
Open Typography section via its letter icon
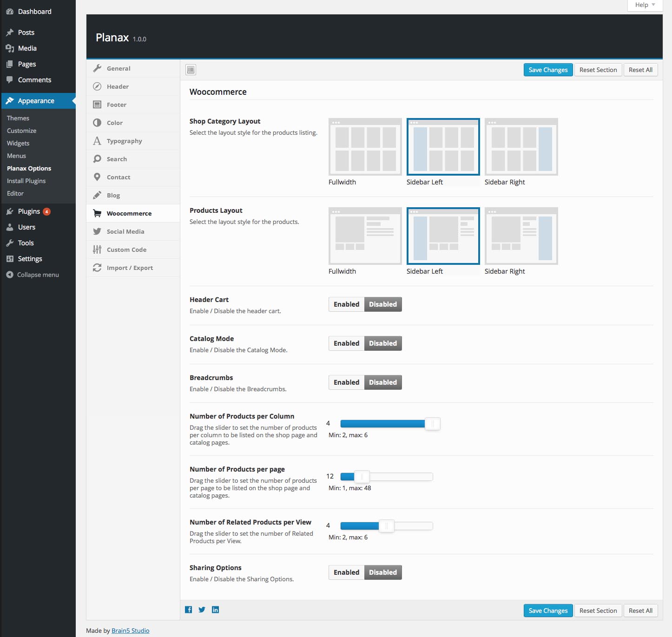tap(97, 141)
